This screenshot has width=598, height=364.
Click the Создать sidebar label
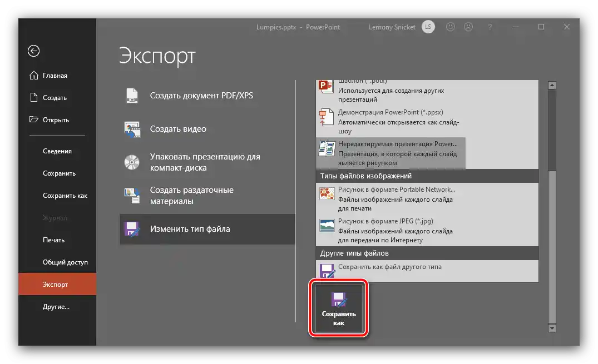pyautogui.click(x=55, y=98)
